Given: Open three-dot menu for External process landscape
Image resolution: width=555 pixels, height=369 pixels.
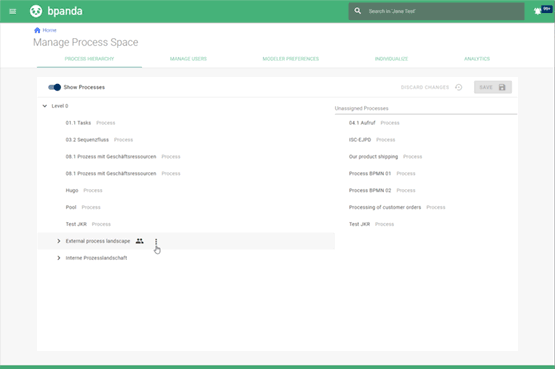Looking at the screenshot, I should click(156, 241).
